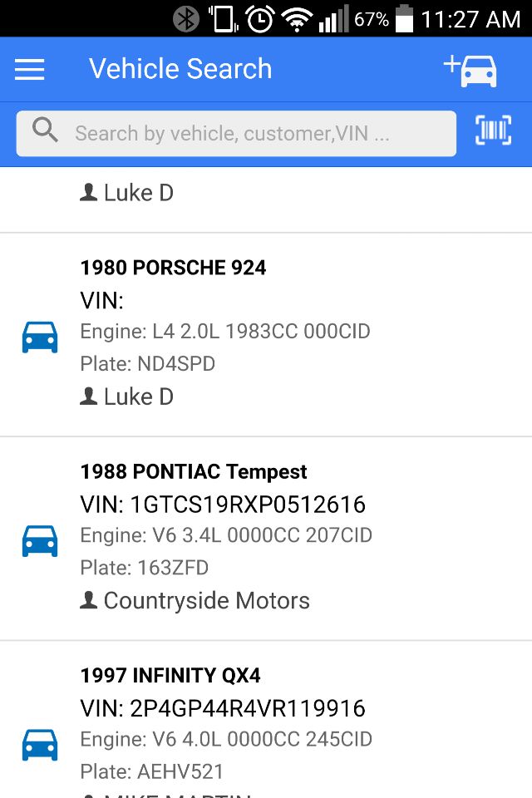Open the 1980 PORSCHE 924 entry
The height and width of the screenshot is (798, 532).
(173, 268)
